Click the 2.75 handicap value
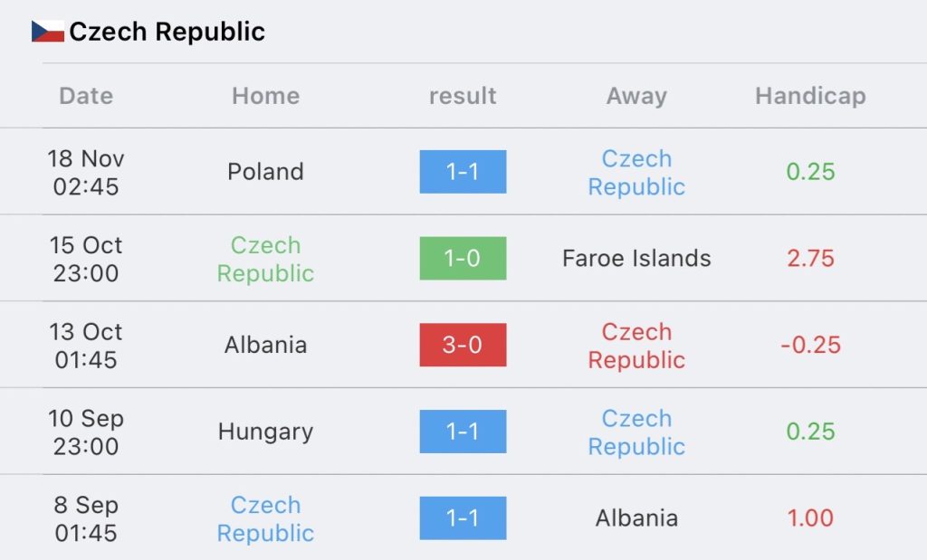 810,258
